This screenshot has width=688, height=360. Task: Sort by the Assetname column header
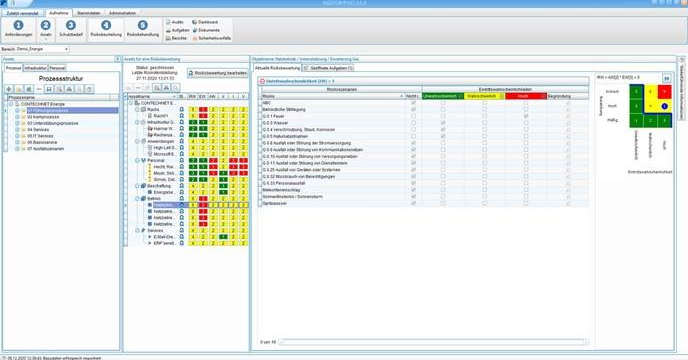coord(152,96)
